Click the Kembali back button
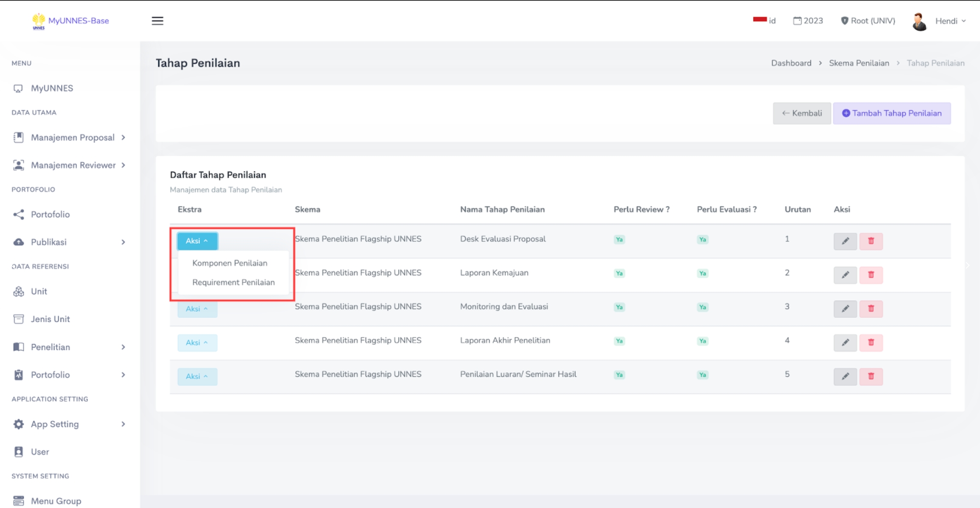Screen dimensions: 980x508 click(x=801, y=114)
